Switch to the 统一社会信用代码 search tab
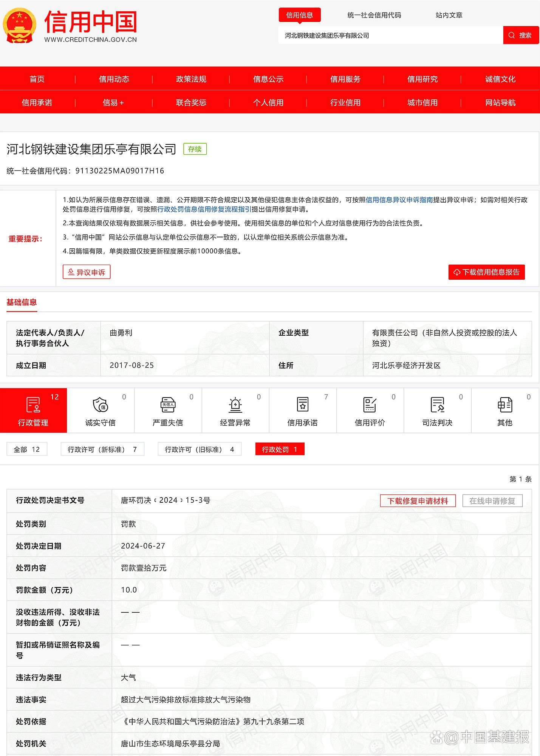The height and width of the screenshot is (756, 540). [x=374, y=15]
